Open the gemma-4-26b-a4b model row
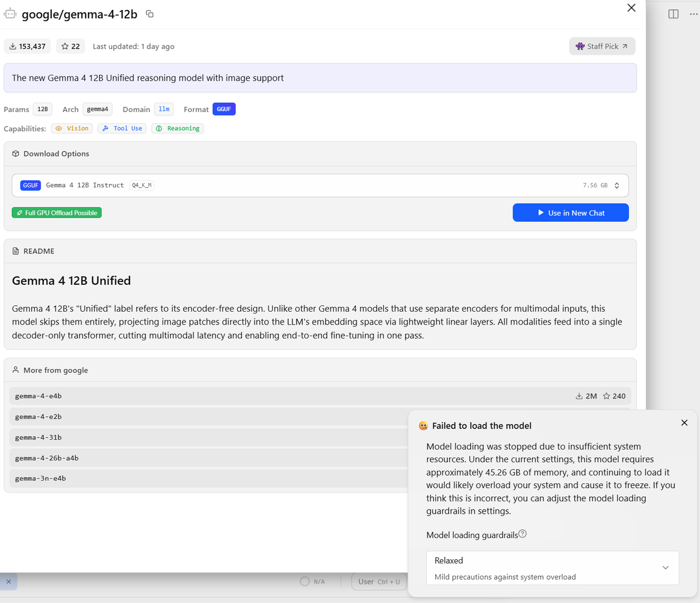The image size is (700, 603). (209, 458)
